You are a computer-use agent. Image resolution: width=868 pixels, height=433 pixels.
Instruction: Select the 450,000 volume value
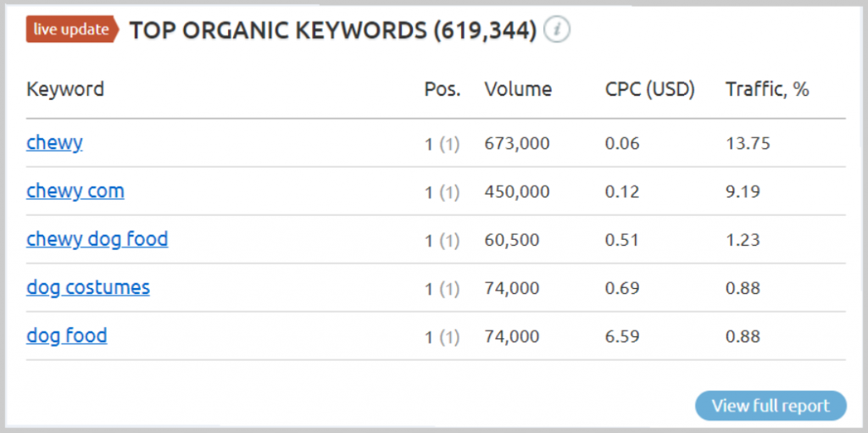[x=517, y=192]
